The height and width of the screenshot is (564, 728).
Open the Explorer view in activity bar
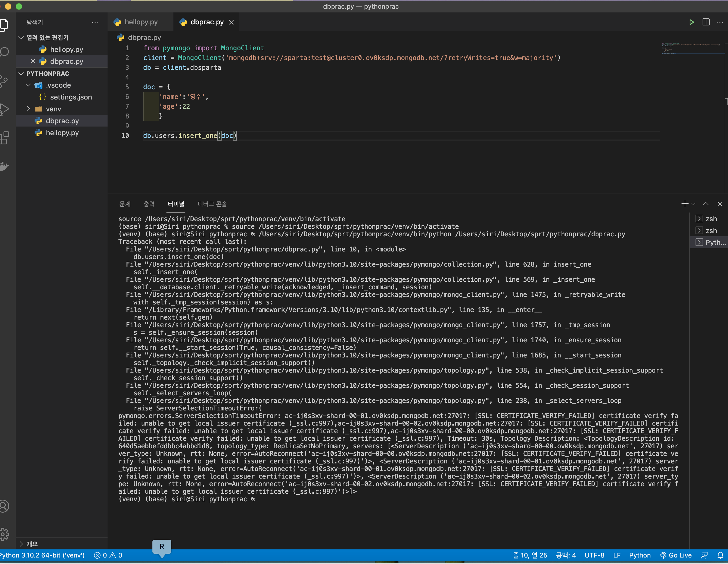(4, 25)
